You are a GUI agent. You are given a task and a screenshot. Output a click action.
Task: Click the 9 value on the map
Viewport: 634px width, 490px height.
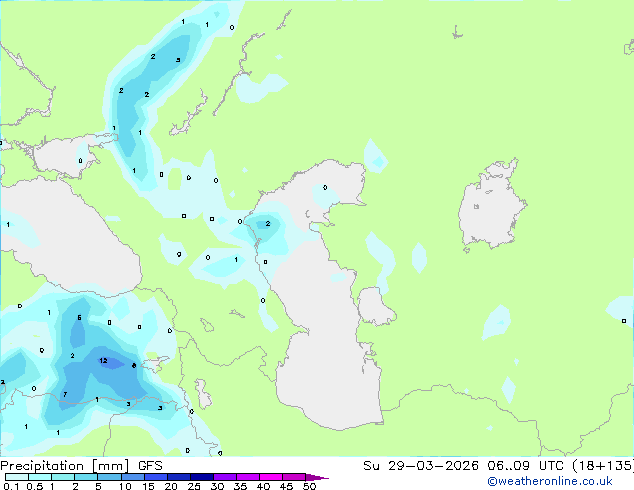[179, 254]
